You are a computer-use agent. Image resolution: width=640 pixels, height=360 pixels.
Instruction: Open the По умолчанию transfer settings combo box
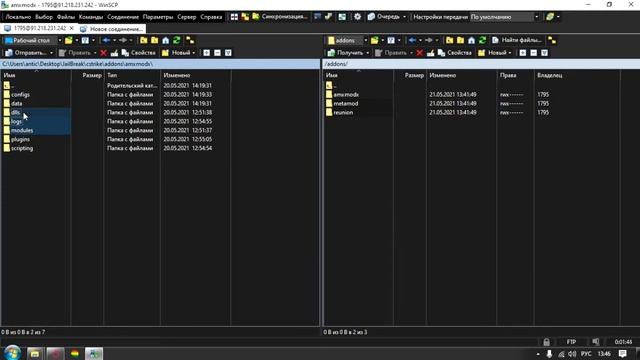[x=504, y=17]
